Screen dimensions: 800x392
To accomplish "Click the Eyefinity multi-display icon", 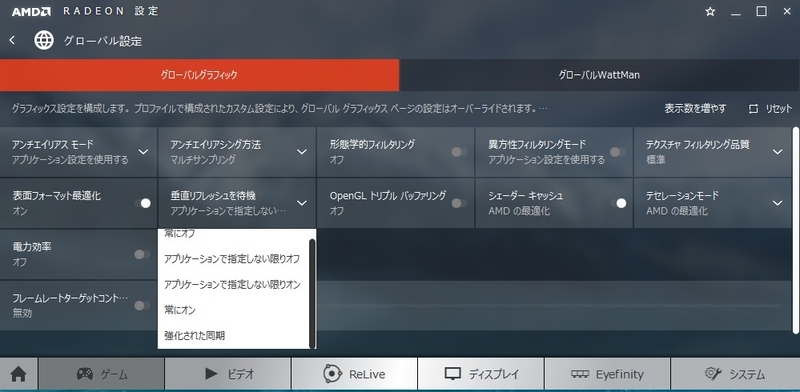I will pos(580,374).
